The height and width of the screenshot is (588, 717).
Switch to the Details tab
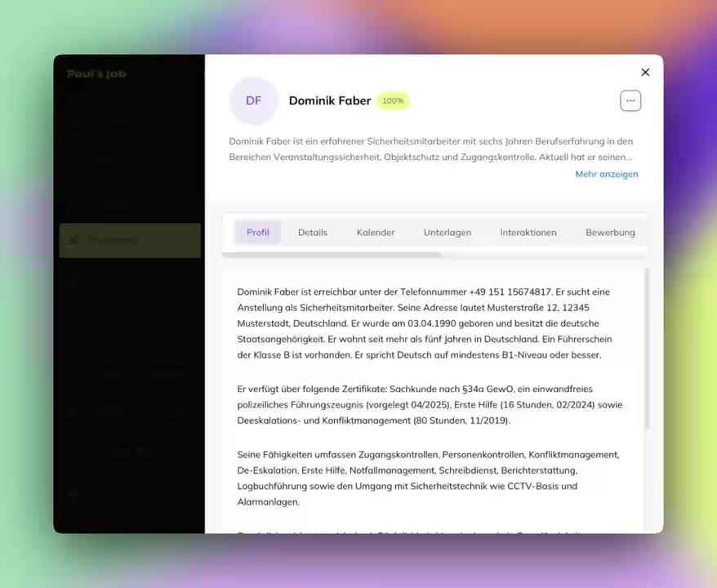point(312,232)
